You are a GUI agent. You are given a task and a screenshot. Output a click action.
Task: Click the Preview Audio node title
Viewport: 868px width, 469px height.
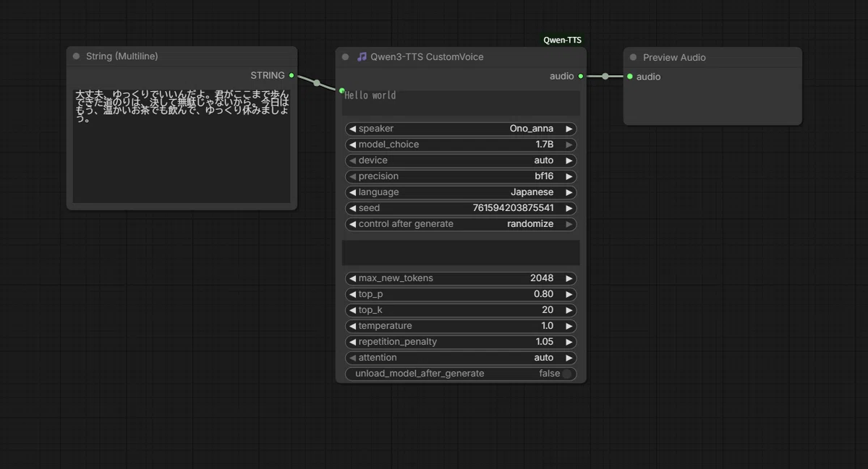pos(674,57)
